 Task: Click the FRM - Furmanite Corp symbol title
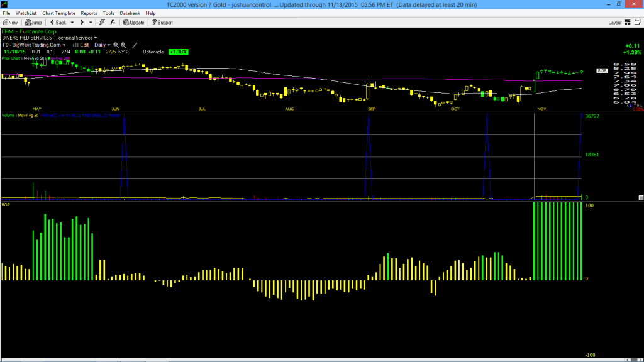[x=29, y=31]
